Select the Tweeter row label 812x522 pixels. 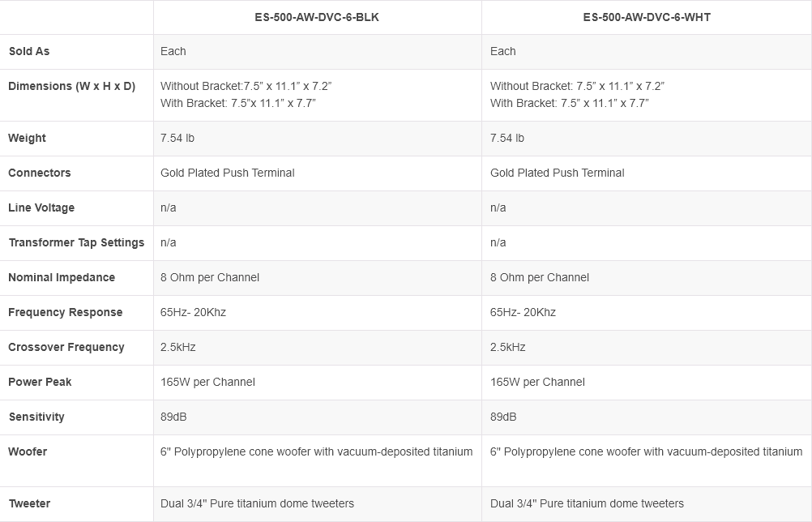[x=29, y=503]
